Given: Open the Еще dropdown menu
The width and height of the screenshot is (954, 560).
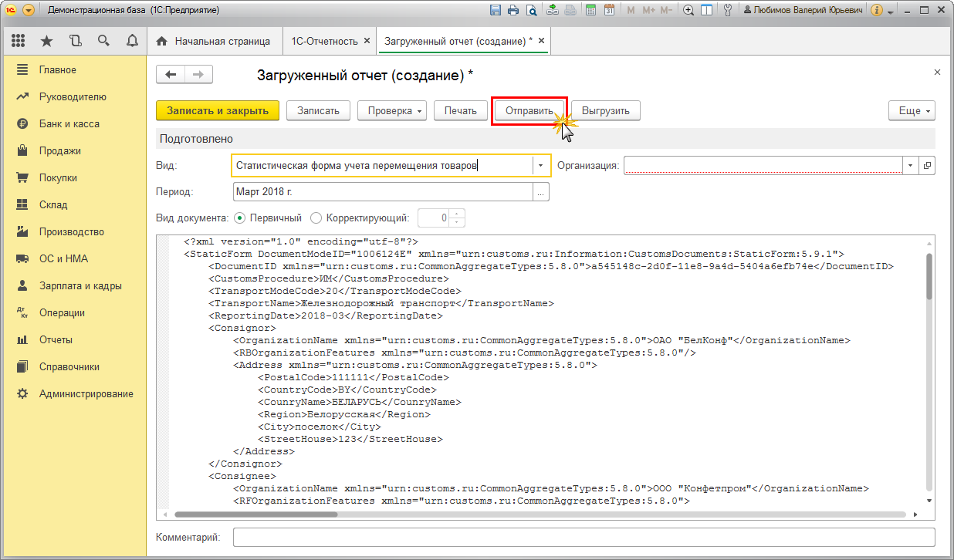Looking at the screenshot, I should pos(912,110).
